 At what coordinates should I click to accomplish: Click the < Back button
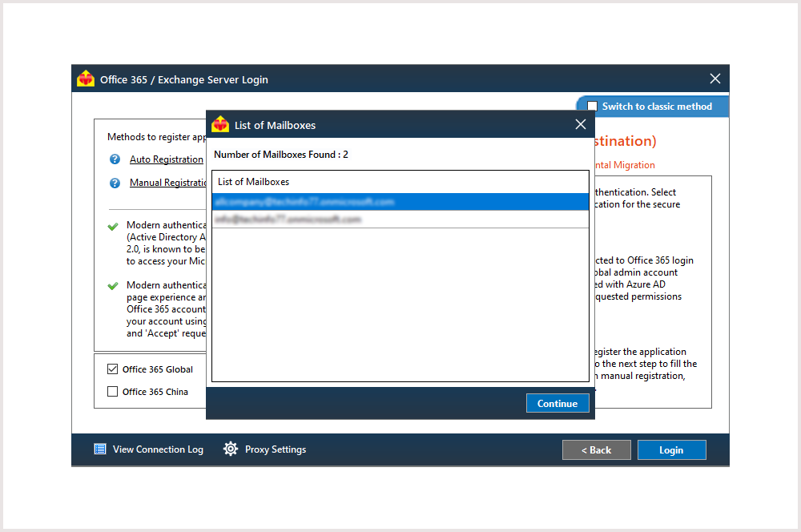point(596,449)
